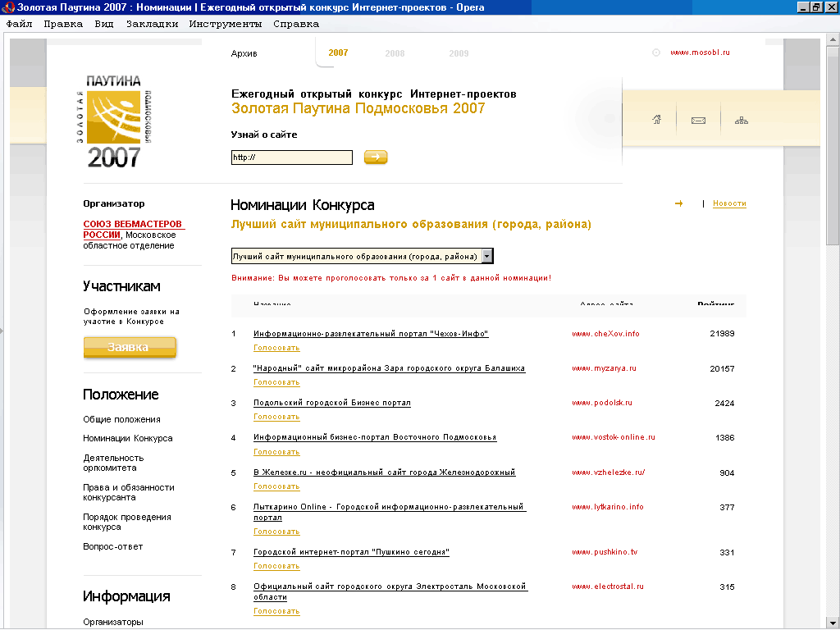Click the orange arrow beside Новости
Viewport: 840px width, 630px height.
tap(678, 203)
